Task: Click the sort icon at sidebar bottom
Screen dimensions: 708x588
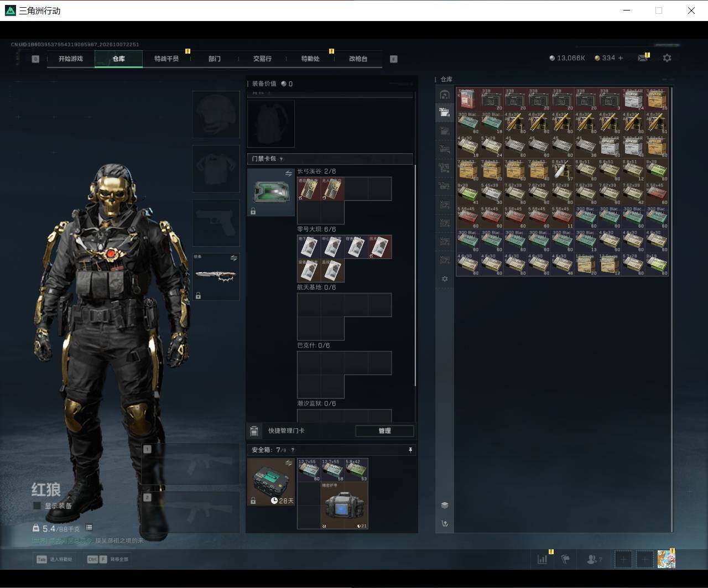Action: point(444,523)
